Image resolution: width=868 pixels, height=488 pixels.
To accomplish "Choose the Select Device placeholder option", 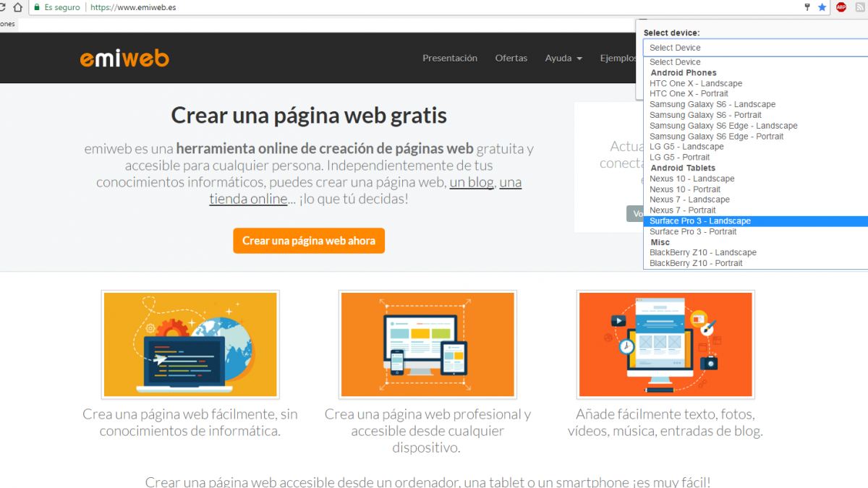I will pos(755,62).
